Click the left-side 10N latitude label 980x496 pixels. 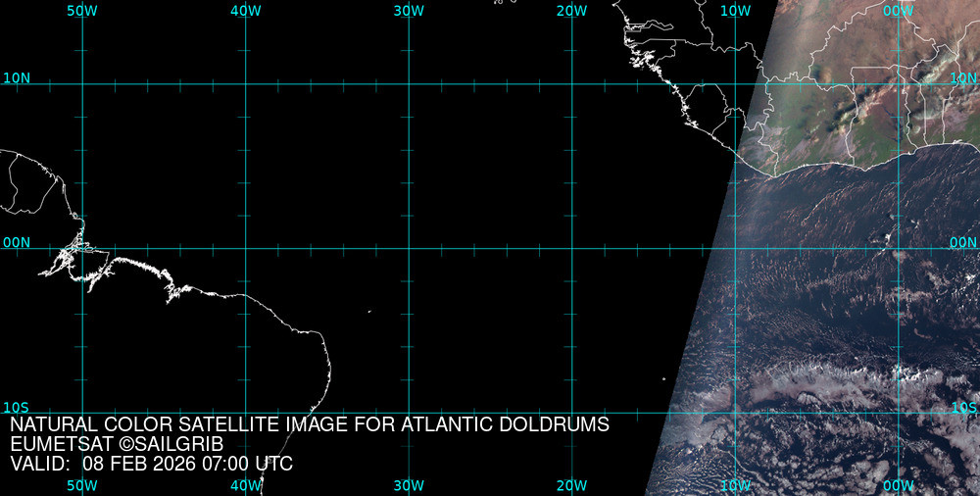tap(17, 77)
